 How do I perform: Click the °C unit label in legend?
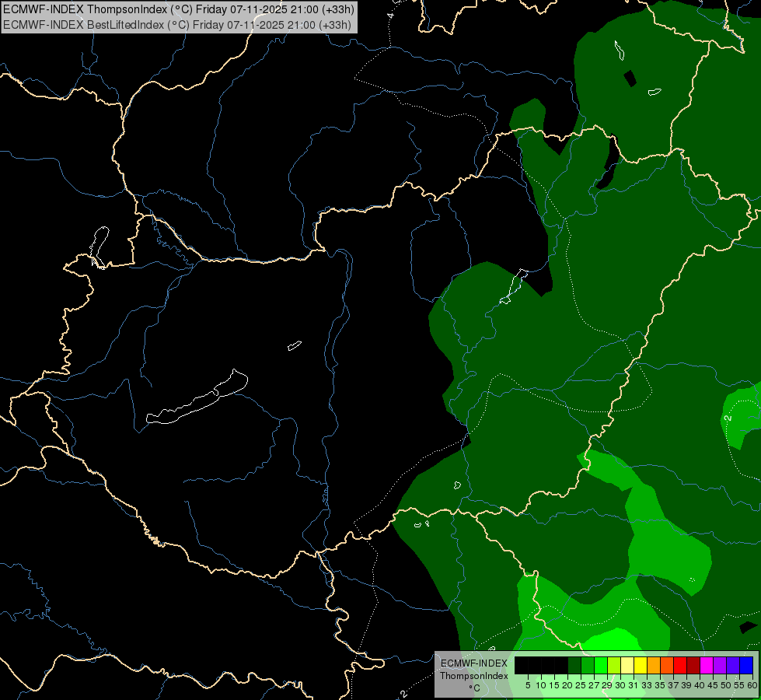pos(474,688)
